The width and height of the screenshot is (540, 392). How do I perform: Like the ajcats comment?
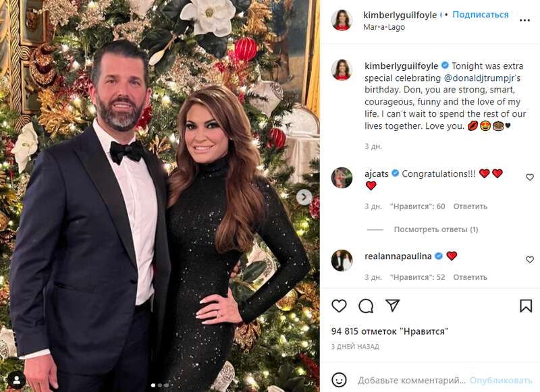[530, 177]
